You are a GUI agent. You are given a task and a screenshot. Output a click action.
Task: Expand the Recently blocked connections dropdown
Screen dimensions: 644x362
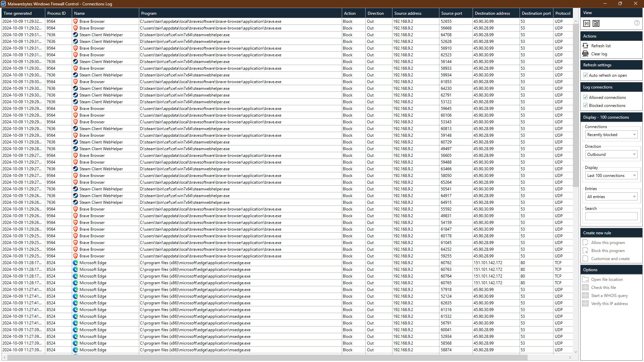[611, 135]
